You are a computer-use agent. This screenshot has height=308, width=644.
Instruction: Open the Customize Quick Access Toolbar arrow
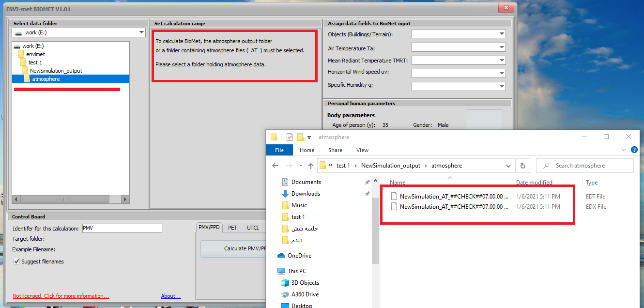[309, 138]
